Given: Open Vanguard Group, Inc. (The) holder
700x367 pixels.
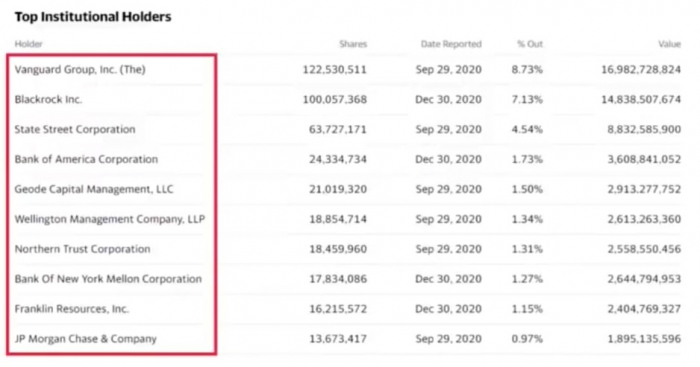Looking at the screenshot, I should click(x=80, y=70).
